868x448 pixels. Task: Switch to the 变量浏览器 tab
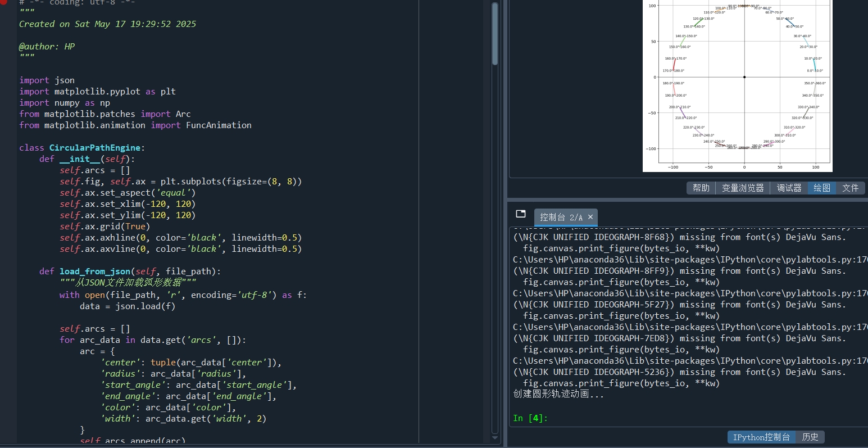[743, 188]
